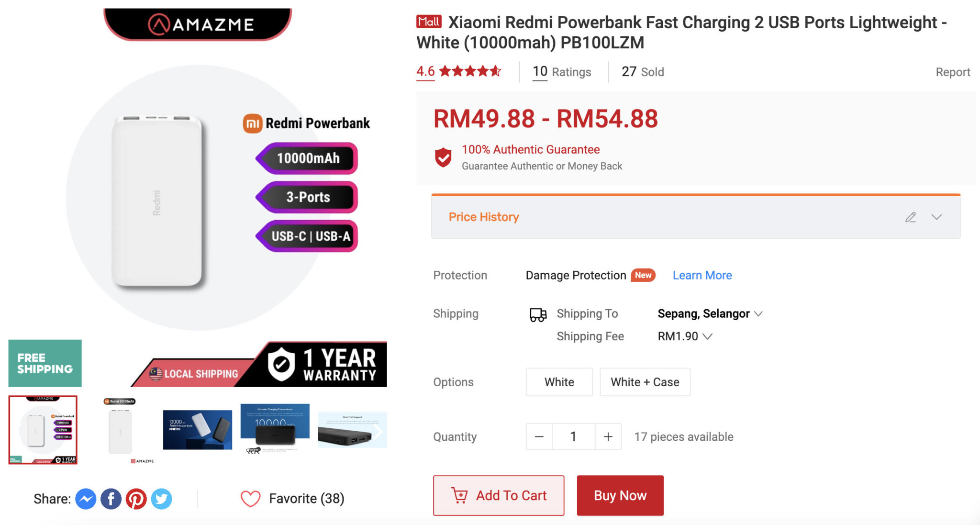Share product on Pinterest

[x=136, y=499]
